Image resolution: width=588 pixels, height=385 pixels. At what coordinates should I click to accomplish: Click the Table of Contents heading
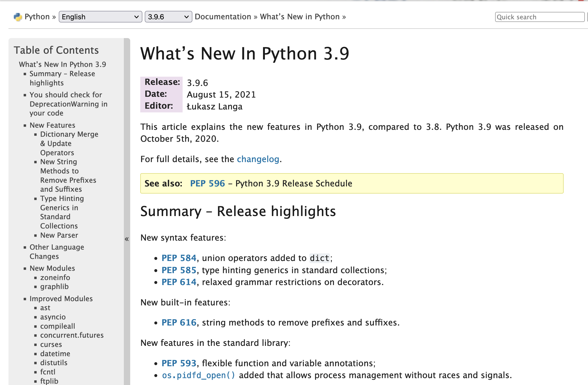pos(56,50)
